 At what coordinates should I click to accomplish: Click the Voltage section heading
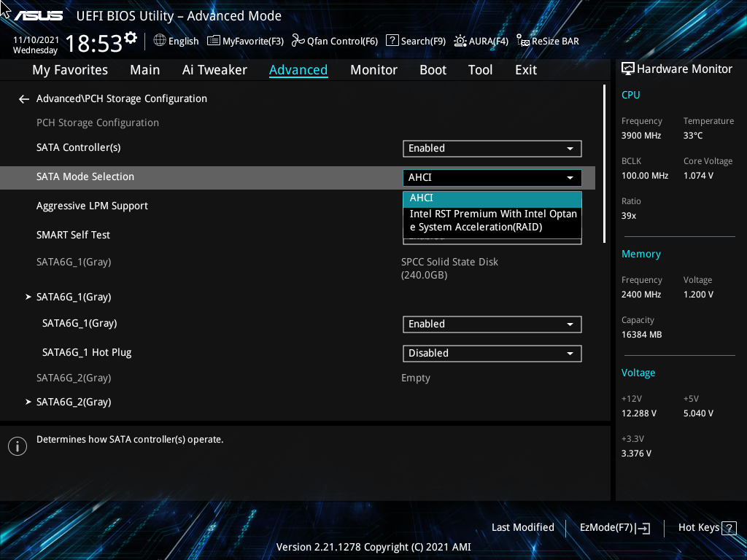pos(638,373)
